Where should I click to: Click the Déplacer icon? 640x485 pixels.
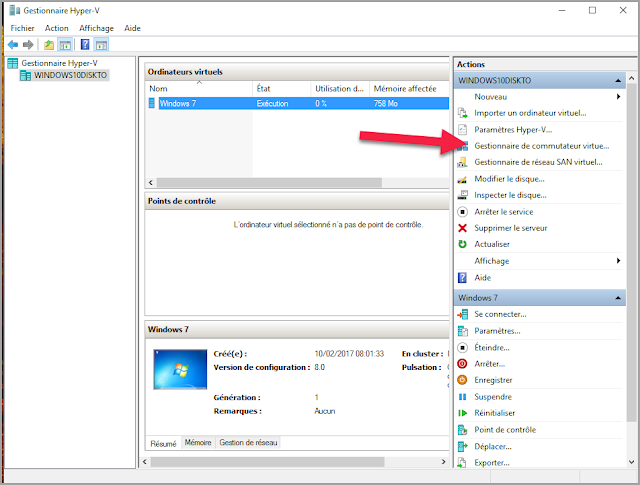pos(462,447)
